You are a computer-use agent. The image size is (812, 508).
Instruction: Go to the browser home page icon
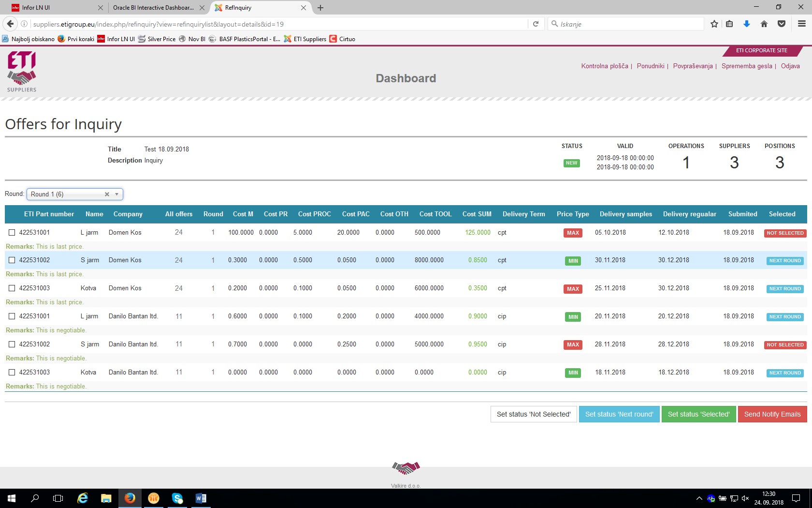pos(764,24)
